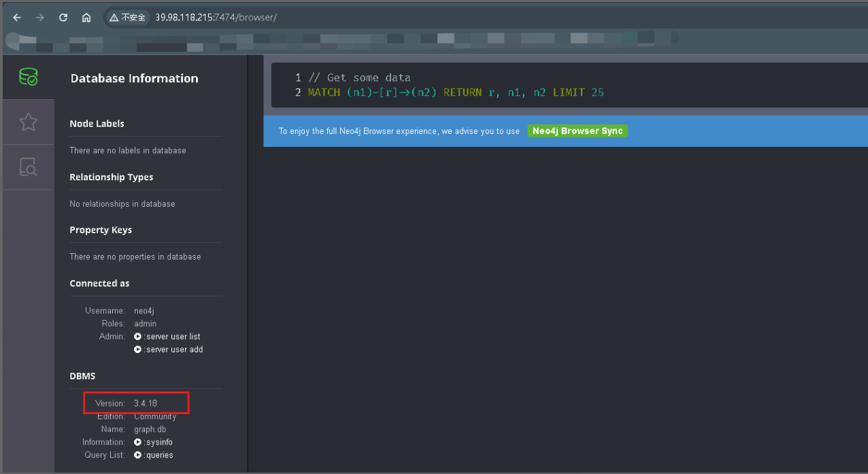Click the Database Information title

click(x=135, y=78)
